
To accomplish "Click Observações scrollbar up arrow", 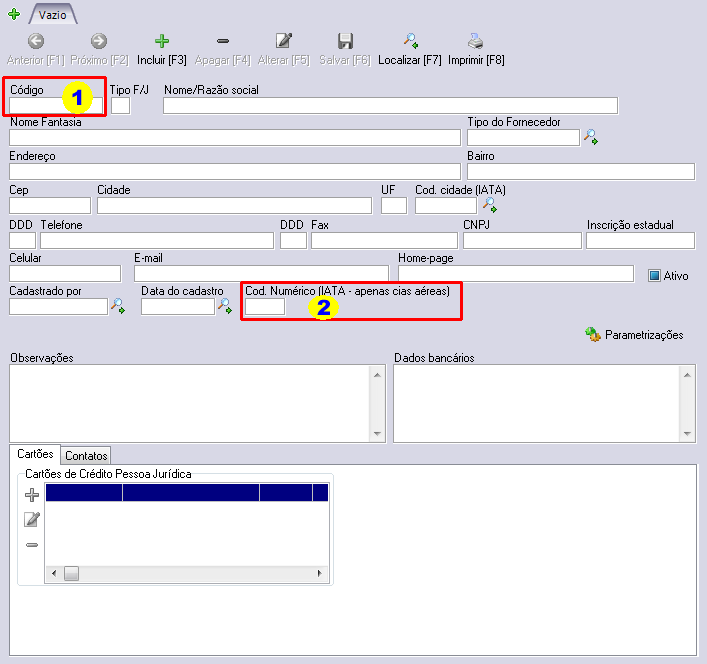I will point(377,375).
